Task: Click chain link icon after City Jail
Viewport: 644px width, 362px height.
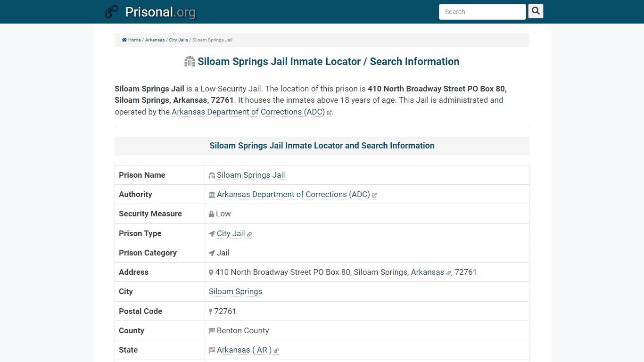Action: point(249,234)
